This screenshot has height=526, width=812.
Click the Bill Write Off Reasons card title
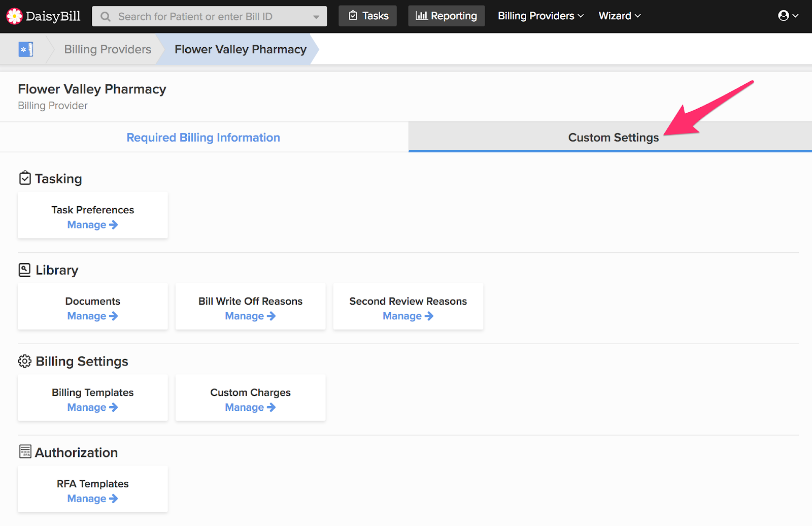[251, 301]
